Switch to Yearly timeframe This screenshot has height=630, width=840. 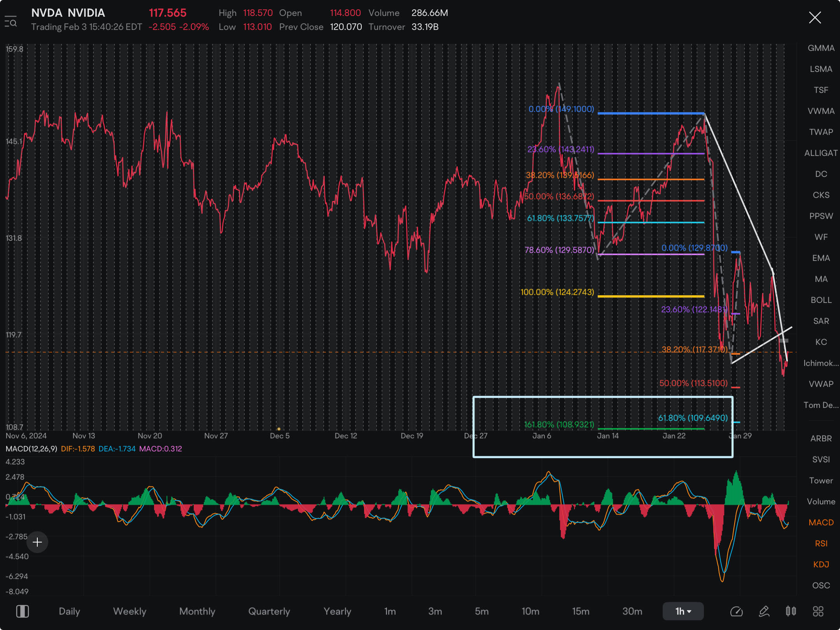point(337,611)
